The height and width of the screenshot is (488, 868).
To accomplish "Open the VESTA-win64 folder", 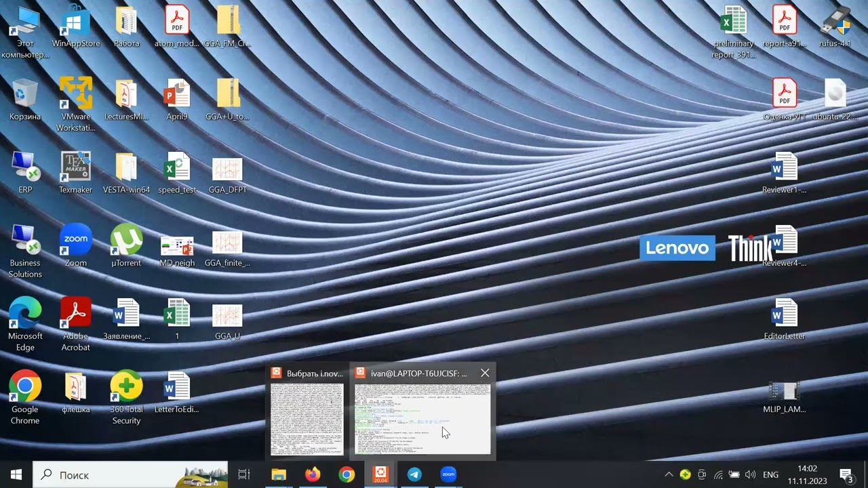I will click(x=127, y=174).
